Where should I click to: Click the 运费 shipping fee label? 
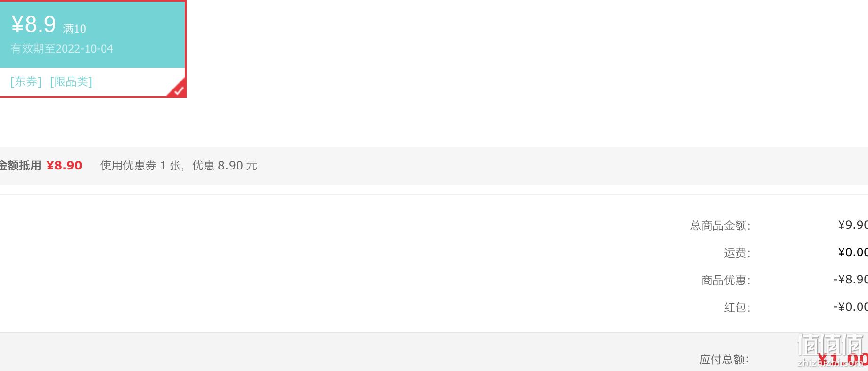pyautogui.click(x=737, y=253)
